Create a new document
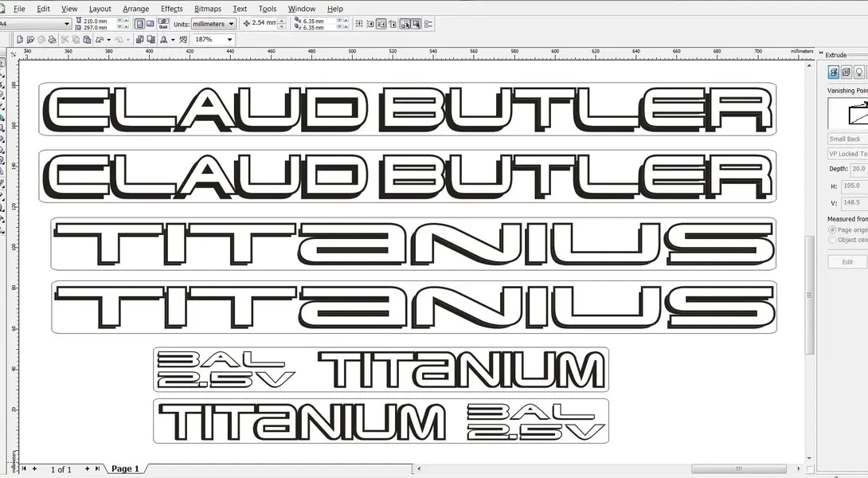868x478 pixels. [20, 39]
